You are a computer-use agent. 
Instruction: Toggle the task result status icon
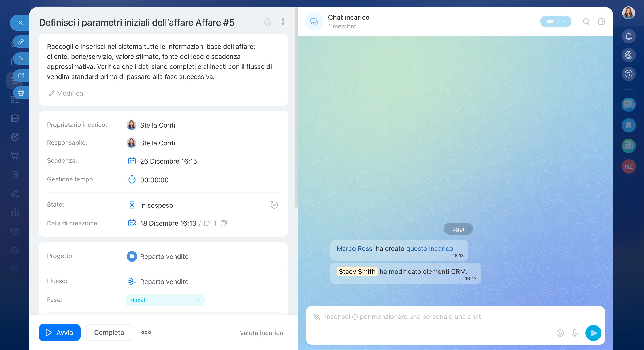[x=274, y=205]
